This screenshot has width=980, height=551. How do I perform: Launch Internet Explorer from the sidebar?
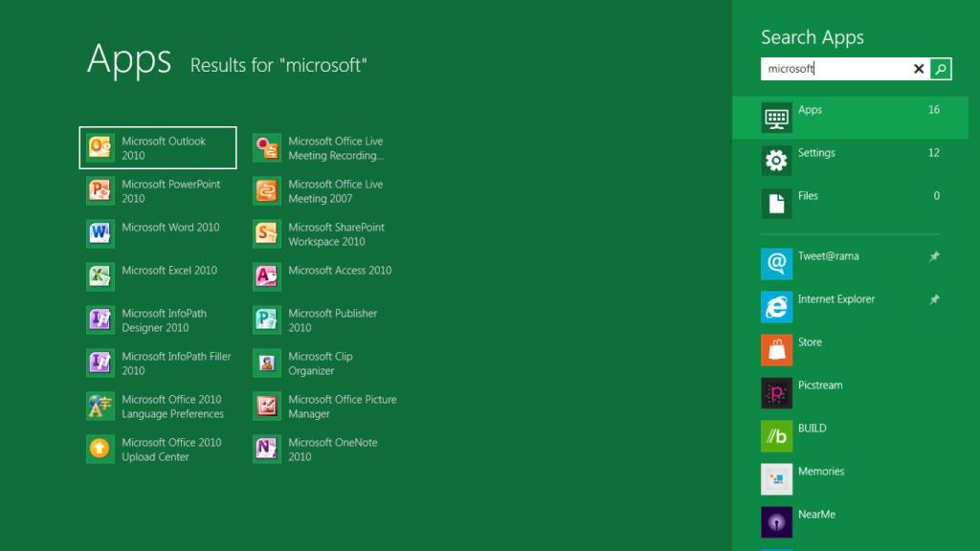(x=835, y=298)
